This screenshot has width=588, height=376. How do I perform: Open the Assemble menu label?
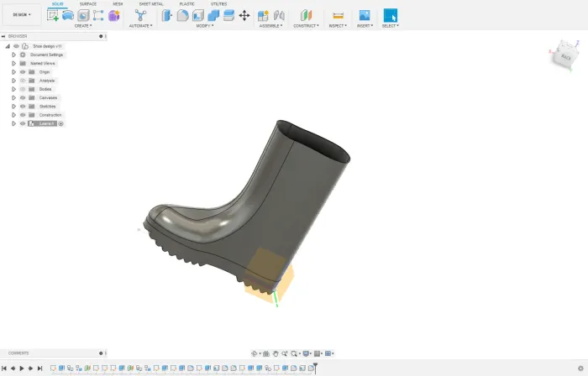pyautogui.click(x=270, y=26)
